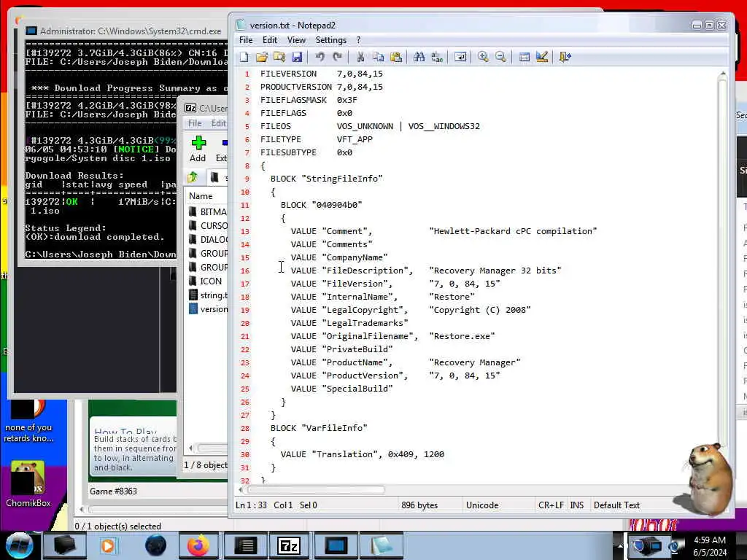Select the DIALOG folder in 7-Zip list
The height and width of the screenshot is (560, 747).
208,239
